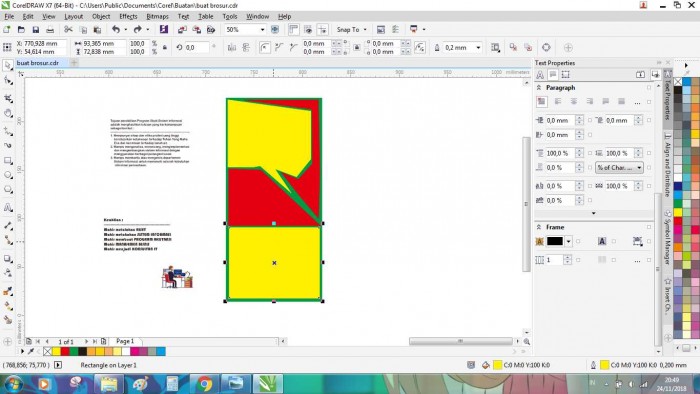
Task: Select the Drop Shadow tool
Action: point(8,258)
